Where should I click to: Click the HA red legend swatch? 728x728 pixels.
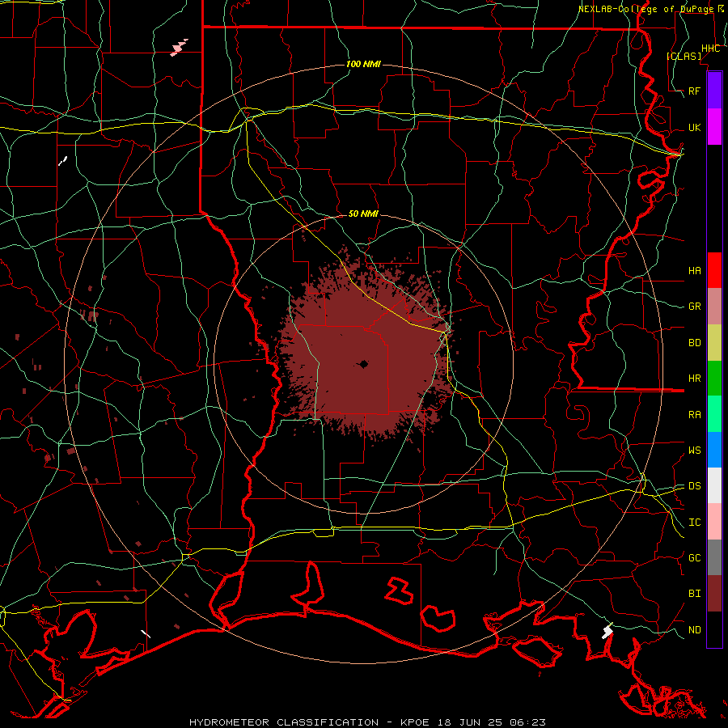point(714,270)
